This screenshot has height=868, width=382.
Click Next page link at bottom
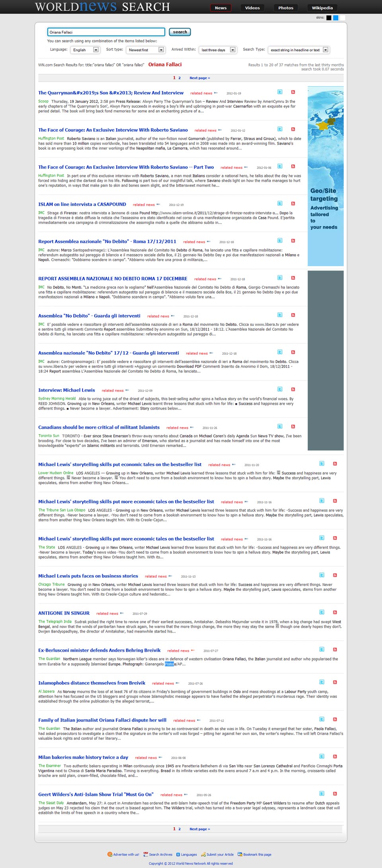click(x=200, y=829)
